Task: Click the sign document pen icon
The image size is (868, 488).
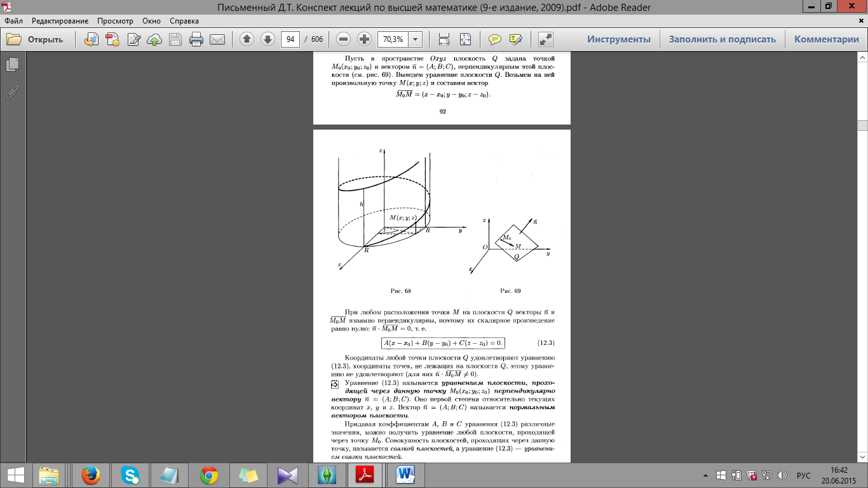Action: [x=134, y=39]
